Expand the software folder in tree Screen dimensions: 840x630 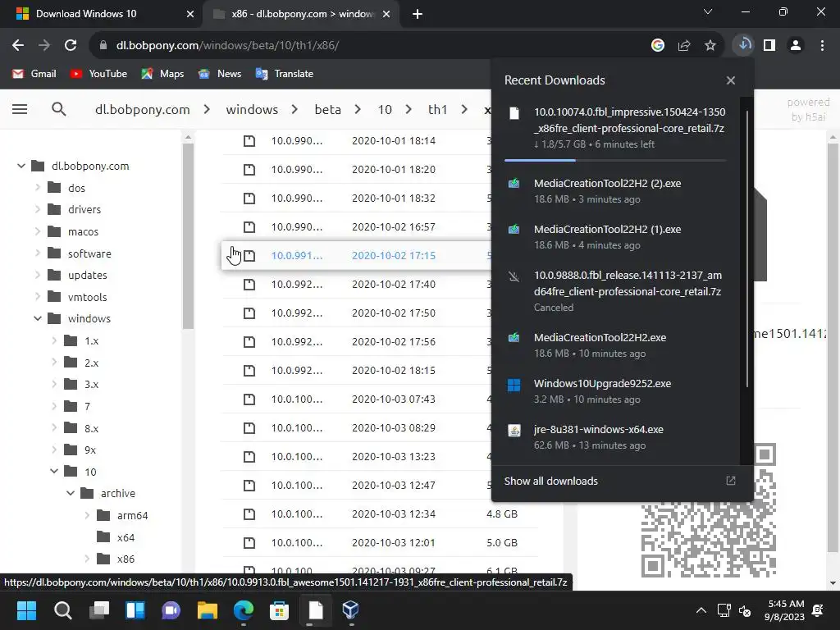point(38,253)
